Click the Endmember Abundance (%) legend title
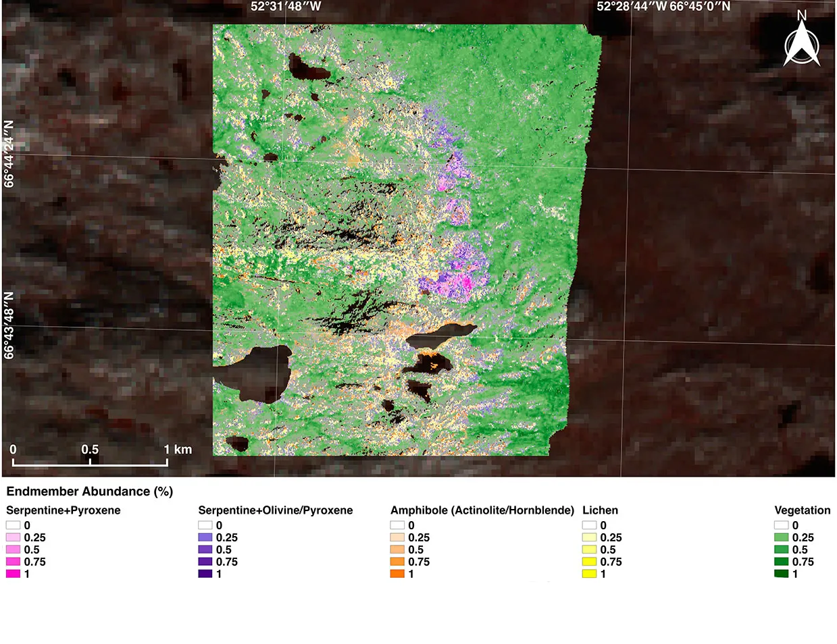The width and height of the screenshot is (837, 644). coord(90,491)
